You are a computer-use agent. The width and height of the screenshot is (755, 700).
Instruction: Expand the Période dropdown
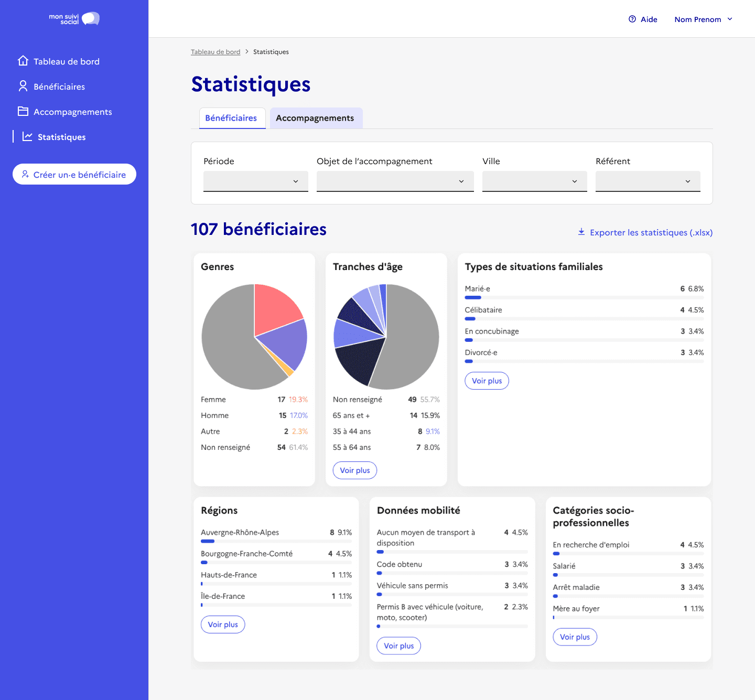click(x=255, y=181)
